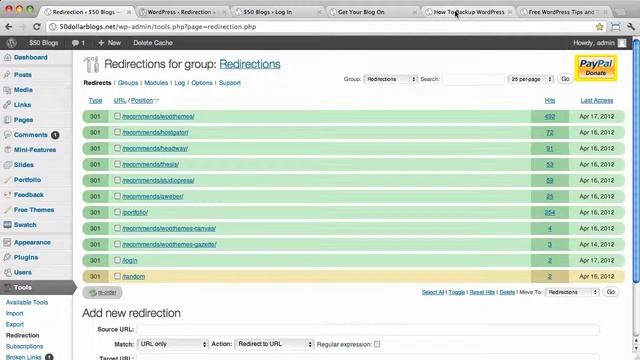
Task: Open the WordPress logo menu in admin bar
Action: click(11, 43)
